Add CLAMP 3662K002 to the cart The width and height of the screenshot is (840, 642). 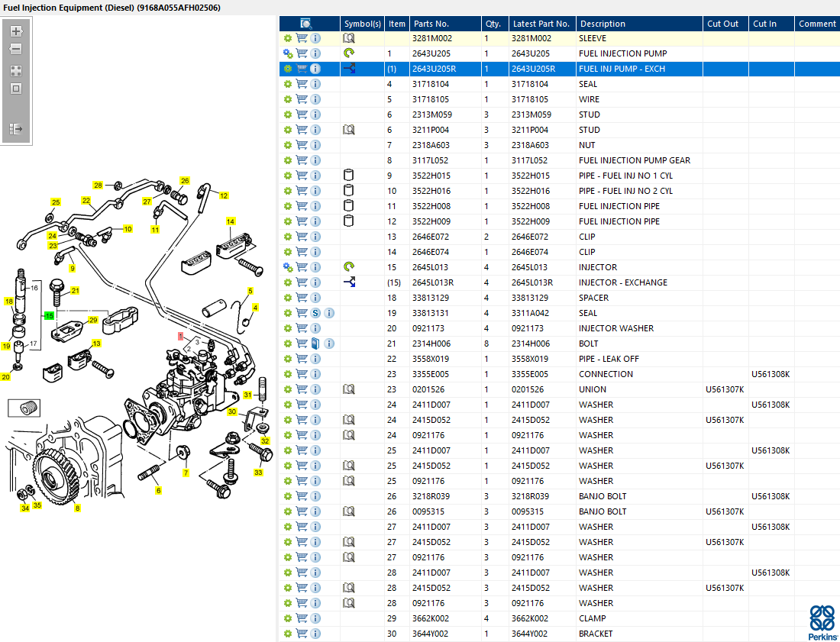(x=302, y=618)
